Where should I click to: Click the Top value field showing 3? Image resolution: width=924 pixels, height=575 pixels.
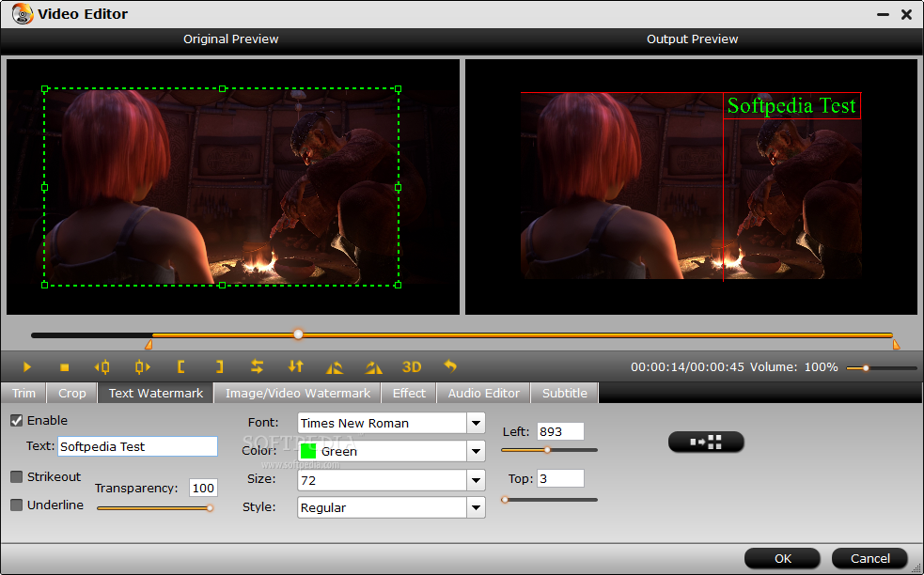(x=560, y=478)
